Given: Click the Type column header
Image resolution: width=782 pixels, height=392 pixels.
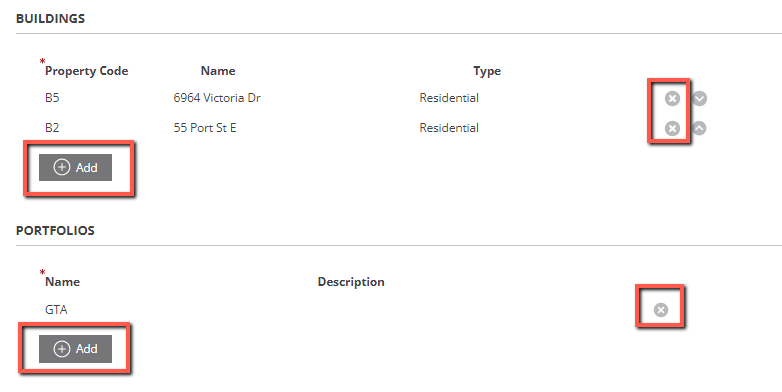Looking at the screenshot, I should coord(487,71).
